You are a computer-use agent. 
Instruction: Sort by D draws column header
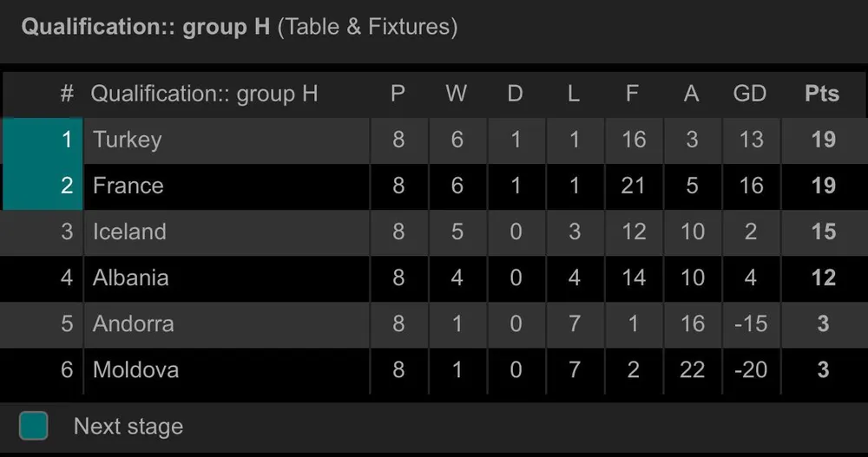(516, 94)
